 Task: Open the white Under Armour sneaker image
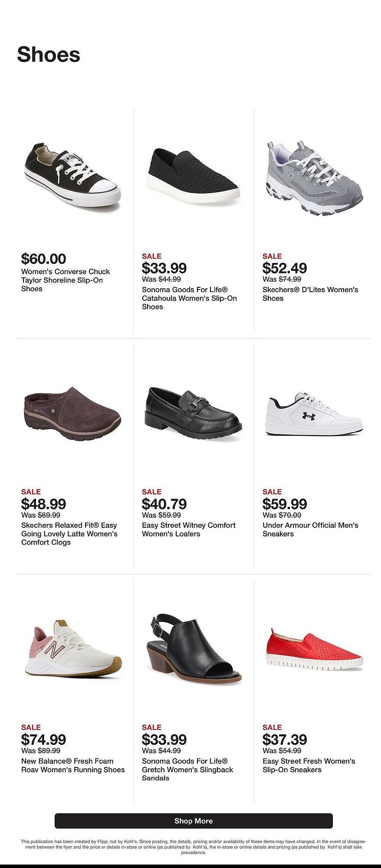pyautogui.click(x=314, y=414)
